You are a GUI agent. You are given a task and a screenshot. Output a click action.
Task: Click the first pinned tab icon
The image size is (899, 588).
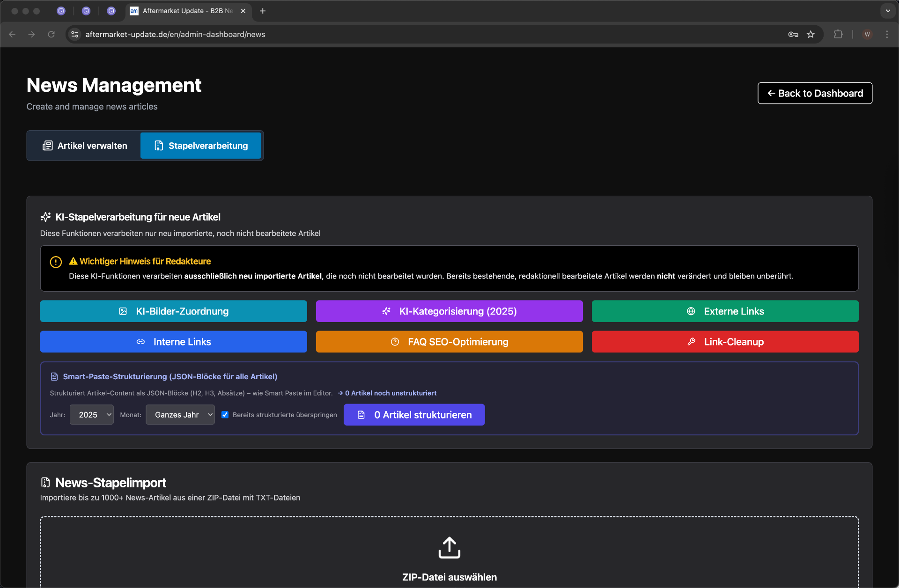point(61,11)
